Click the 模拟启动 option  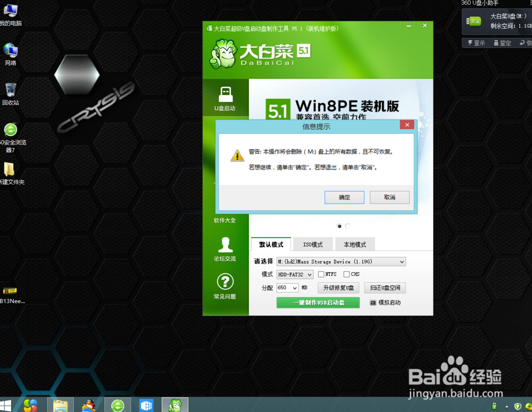point(385,302)
